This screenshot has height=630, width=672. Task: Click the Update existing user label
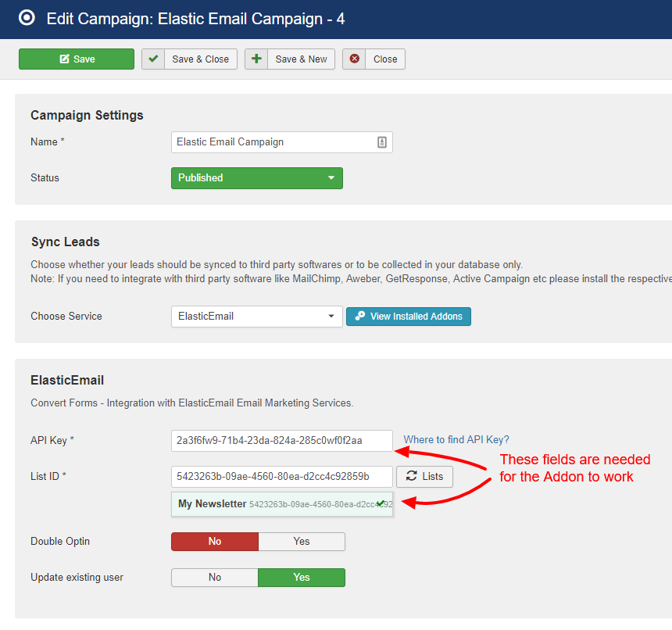(x=77, y=578)
